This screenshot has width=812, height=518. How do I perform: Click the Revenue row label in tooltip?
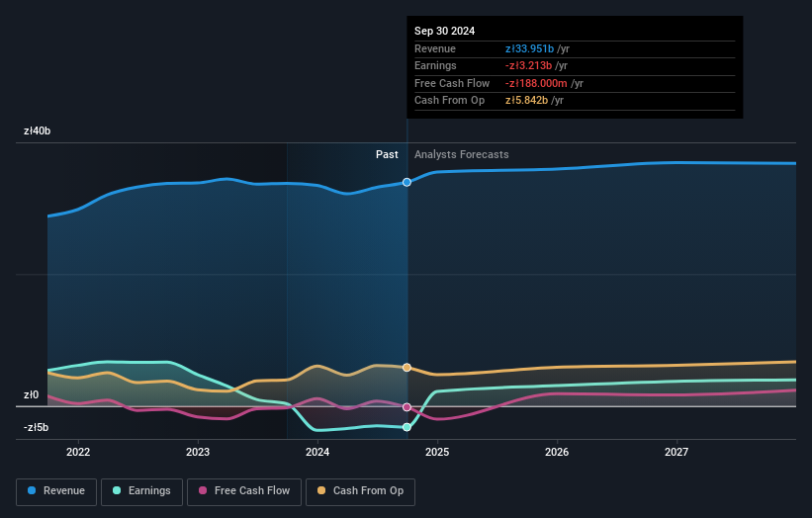pyautogui.click(x=435, y=48)
